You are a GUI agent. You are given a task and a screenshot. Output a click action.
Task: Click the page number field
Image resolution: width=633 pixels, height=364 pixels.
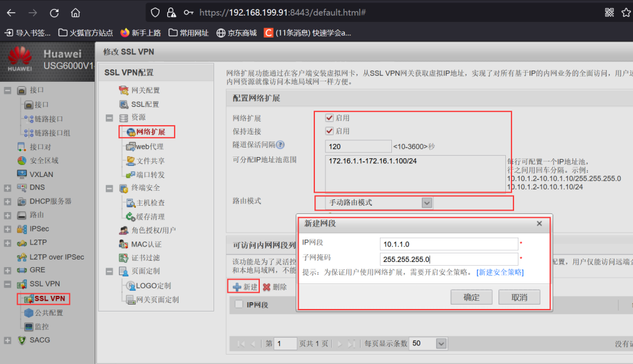coord(286,343)
